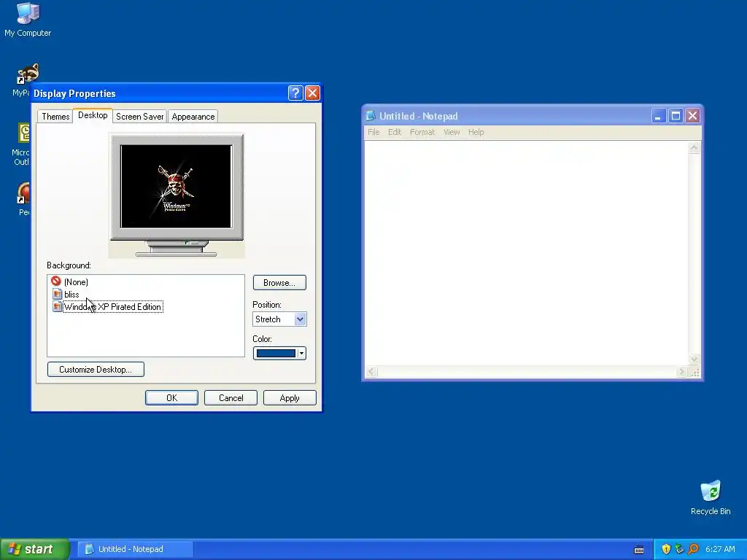Select Windows XP Pirated Edition background
Image resolution: width=747 pixels, height=560 pixels.
[112, 307]
